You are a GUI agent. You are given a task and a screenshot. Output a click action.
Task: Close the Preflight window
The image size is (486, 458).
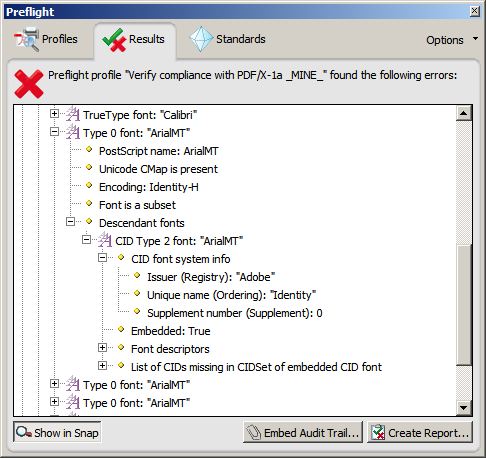click(x=475, y=11)
